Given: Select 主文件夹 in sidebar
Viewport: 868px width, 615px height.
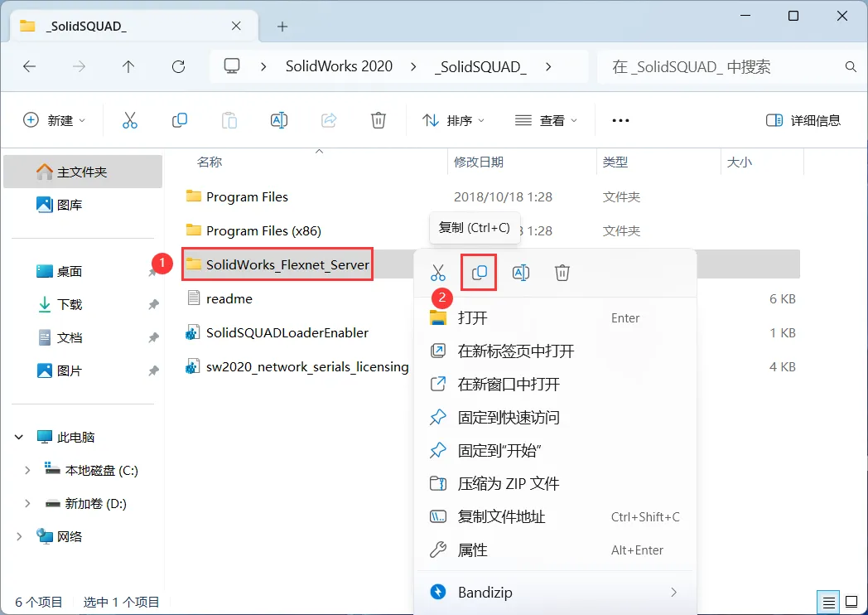Looking at the screenshot, I should [x=83, y=172].
